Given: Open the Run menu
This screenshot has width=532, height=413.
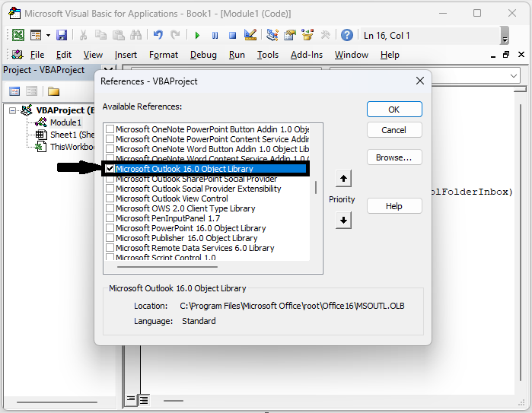Looking at the screenshot, I should [237, 55].
